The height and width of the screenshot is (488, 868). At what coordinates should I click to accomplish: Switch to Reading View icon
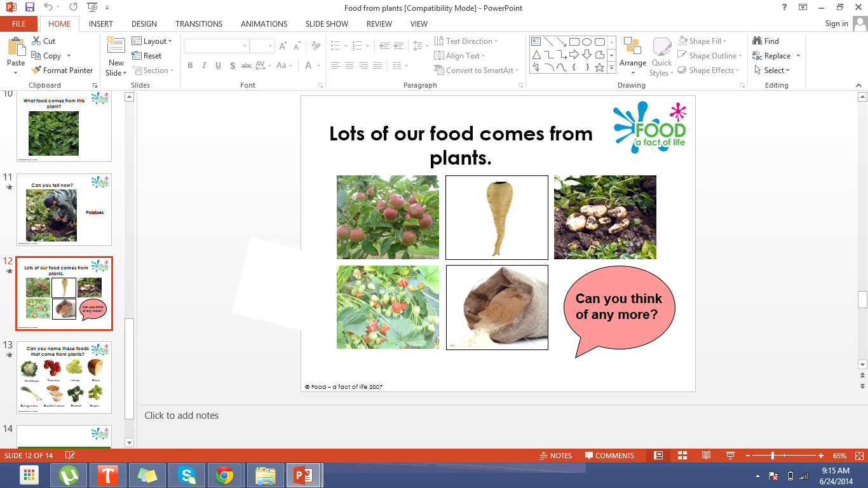tap(706, 456)
